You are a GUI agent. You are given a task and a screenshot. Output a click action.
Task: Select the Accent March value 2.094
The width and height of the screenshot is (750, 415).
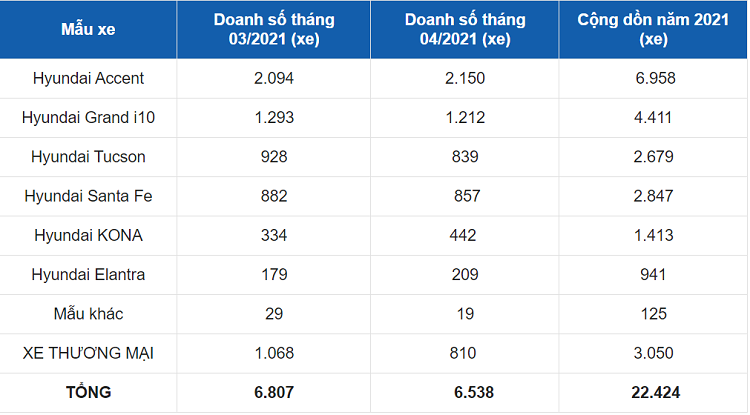point(274,78)
